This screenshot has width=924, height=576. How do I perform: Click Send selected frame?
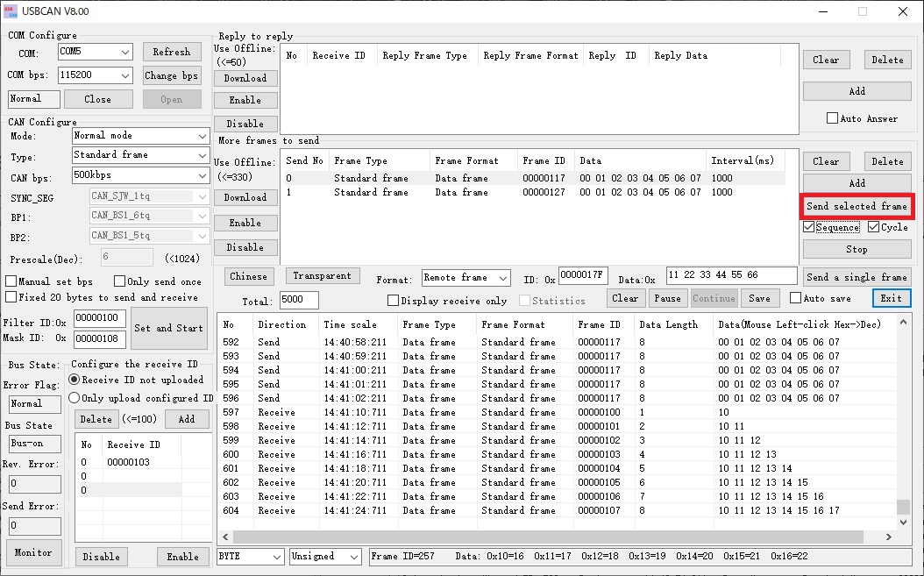pos(856,206)
